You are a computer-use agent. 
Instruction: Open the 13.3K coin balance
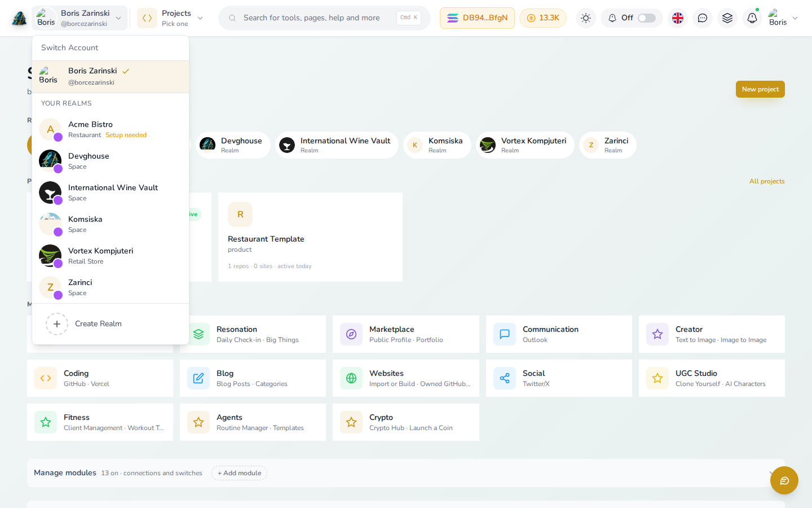(543, 18)
